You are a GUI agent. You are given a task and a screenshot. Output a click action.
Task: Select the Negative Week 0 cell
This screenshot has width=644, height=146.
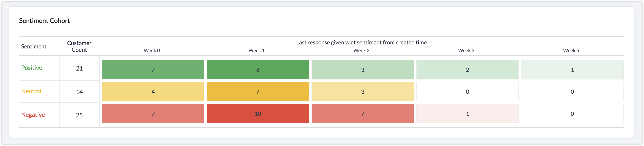click(153, 114)
